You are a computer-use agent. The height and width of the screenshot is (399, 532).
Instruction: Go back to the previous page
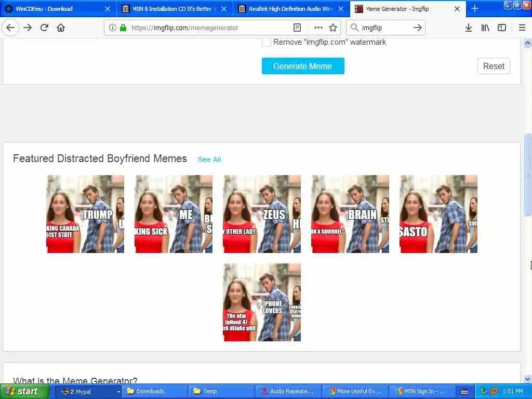point(10,28)
